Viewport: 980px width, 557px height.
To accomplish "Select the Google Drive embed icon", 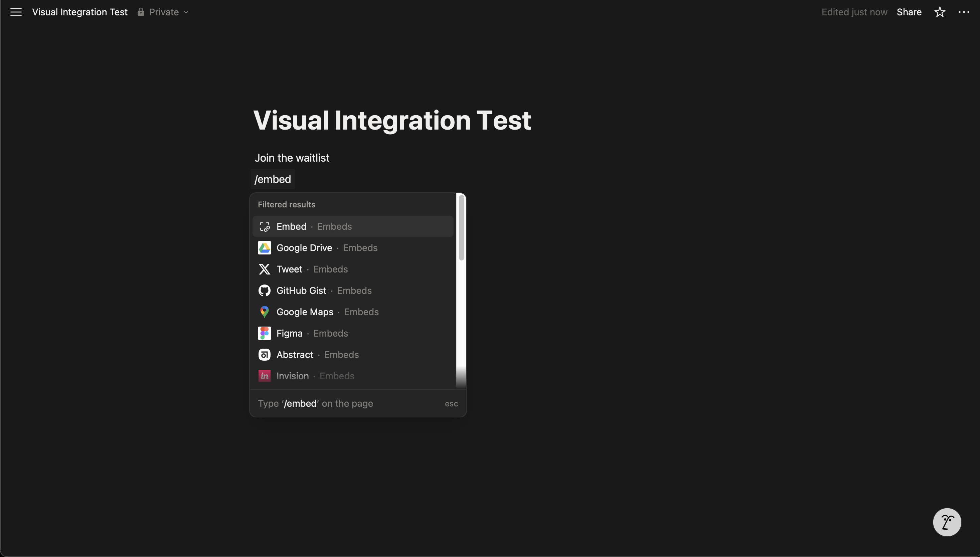I will click(265, 247).
